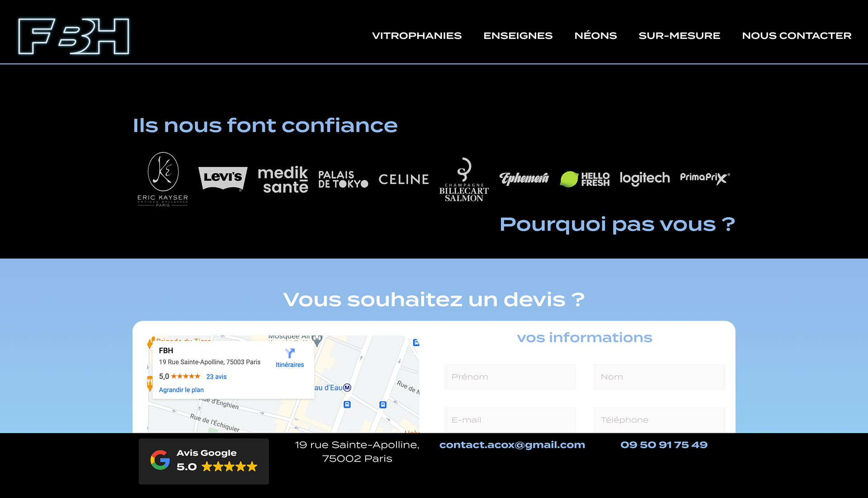
Task: Click the Hello Fresh logo
Action: [585, 179]
